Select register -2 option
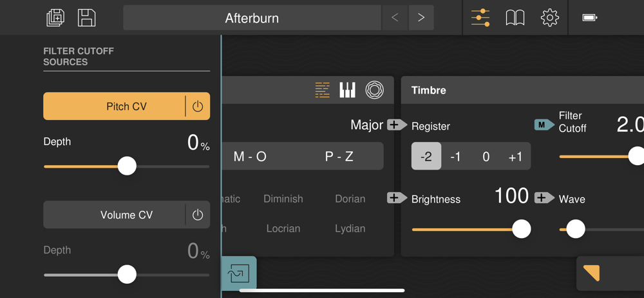Viewport: 644px width, 298px height. point(426,157)
